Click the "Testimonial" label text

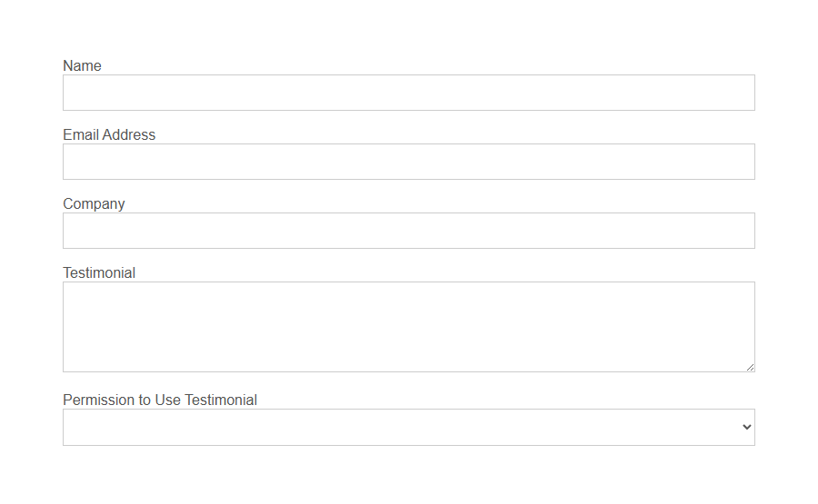99,272
